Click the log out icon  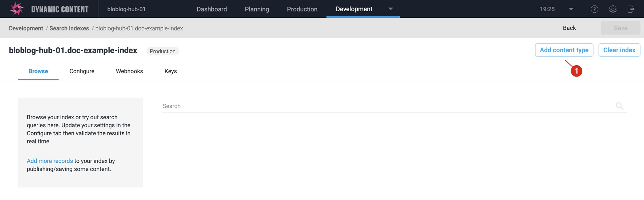631,9
